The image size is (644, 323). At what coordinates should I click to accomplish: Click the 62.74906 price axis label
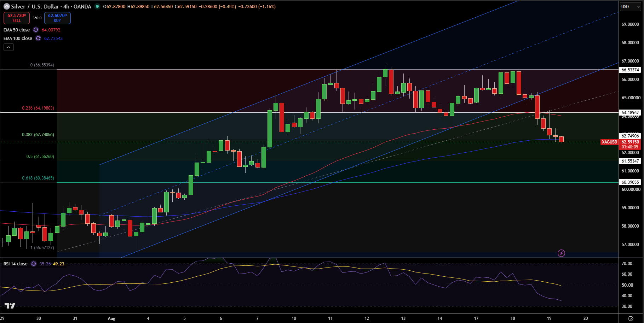point(630,136)
